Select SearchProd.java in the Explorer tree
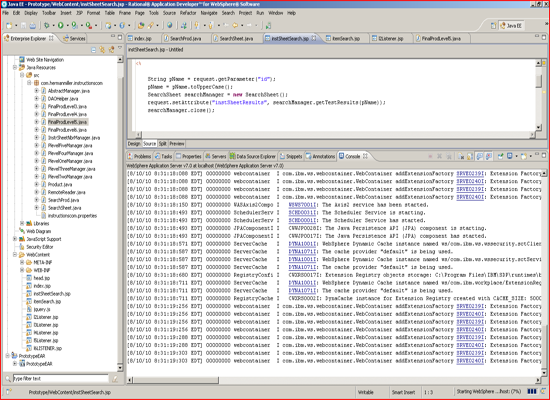 pyautogui.click(x=63, y=200)
